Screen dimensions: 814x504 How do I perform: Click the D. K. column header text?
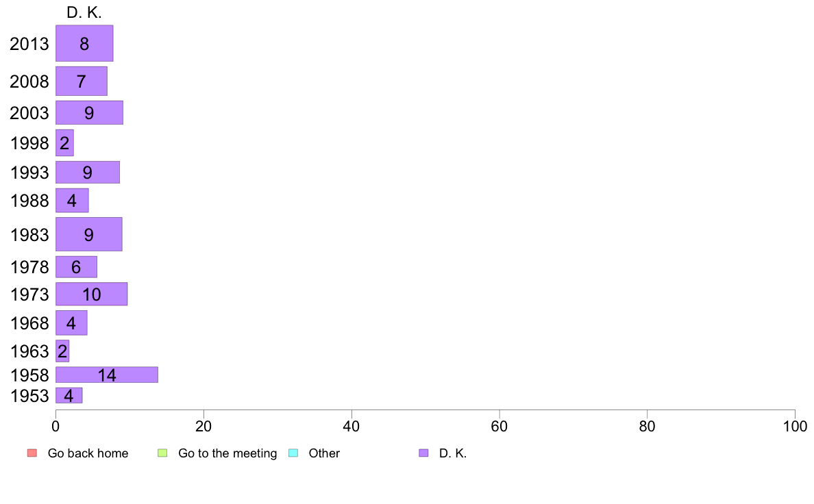84,12
